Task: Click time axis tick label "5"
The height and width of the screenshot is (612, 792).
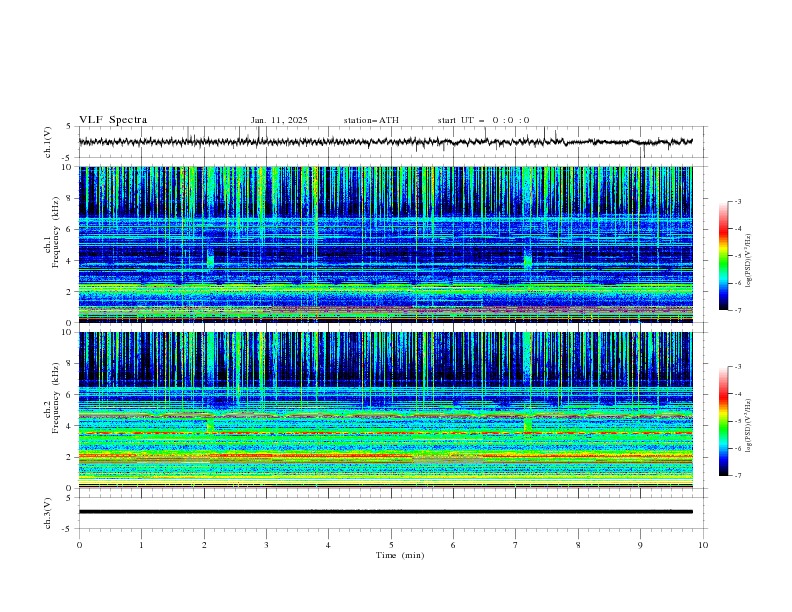Action: coord(391,545)
